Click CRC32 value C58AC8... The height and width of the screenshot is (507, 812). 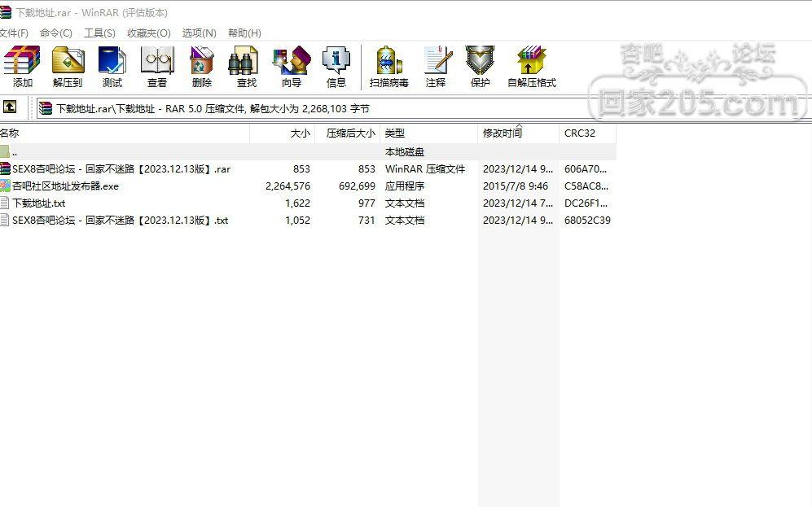(586, 186)
